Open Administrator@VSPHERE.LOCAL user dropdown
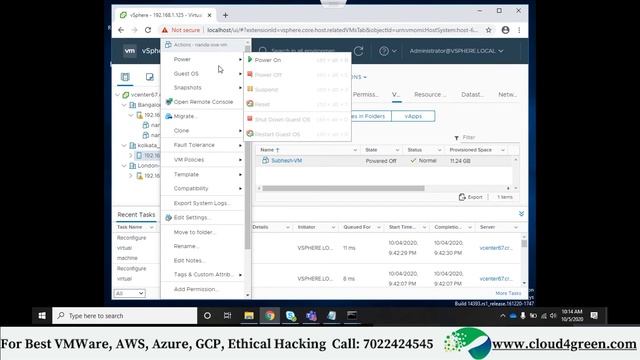640x360 pixels. (456, 51)
